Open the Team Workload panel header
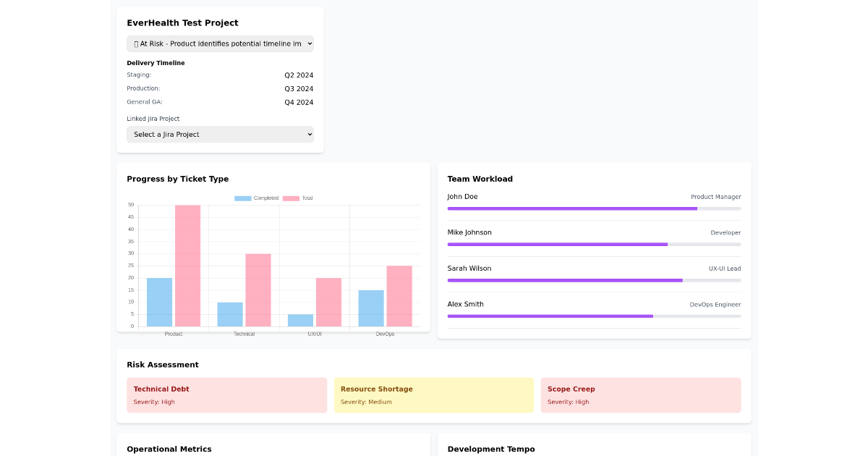 (479, 179)
